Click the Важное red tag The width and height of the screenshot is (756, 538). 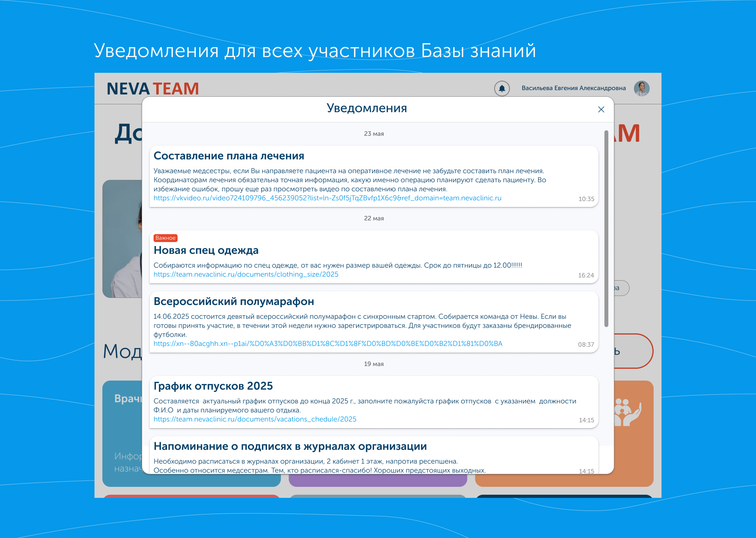[165, 238]
